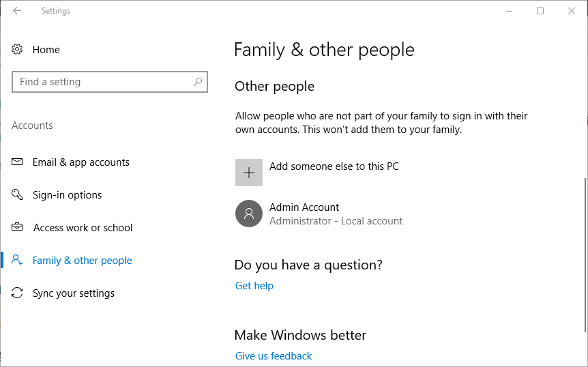Click the plus icon to add someone
This screenshot has height=367, width=588.
point(249,173)
